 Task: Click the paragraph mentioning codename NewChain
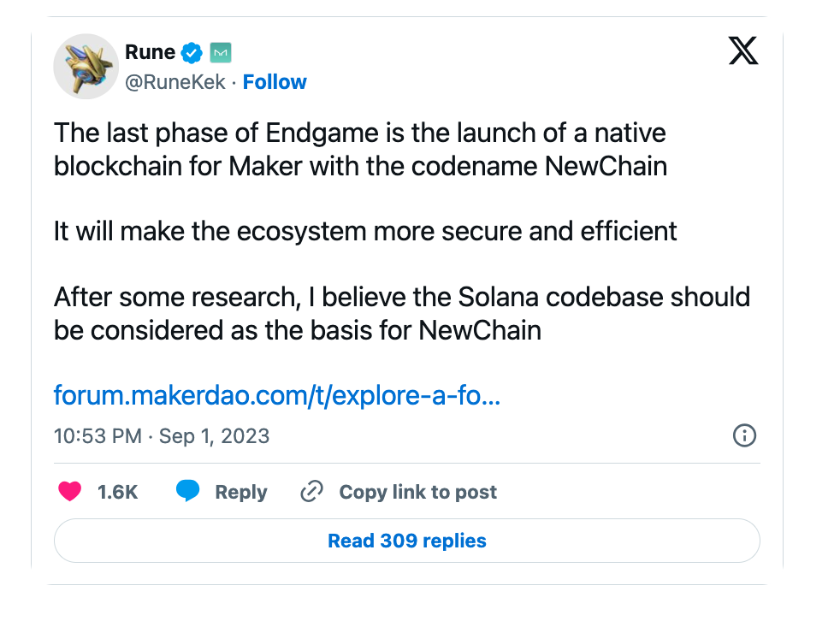tap(360, 150)
